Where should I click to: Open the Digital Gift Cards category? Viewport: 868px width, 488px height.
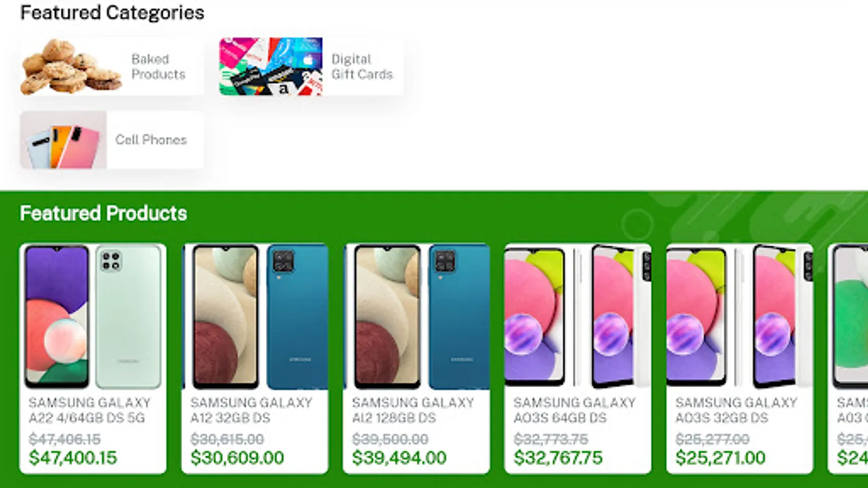click(311, 66)
